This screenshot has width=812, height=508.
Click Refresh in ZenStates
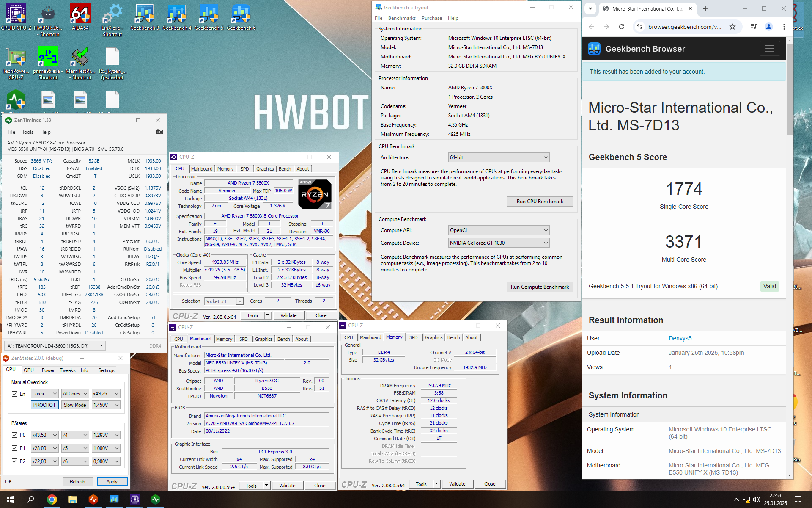[77, 482]
